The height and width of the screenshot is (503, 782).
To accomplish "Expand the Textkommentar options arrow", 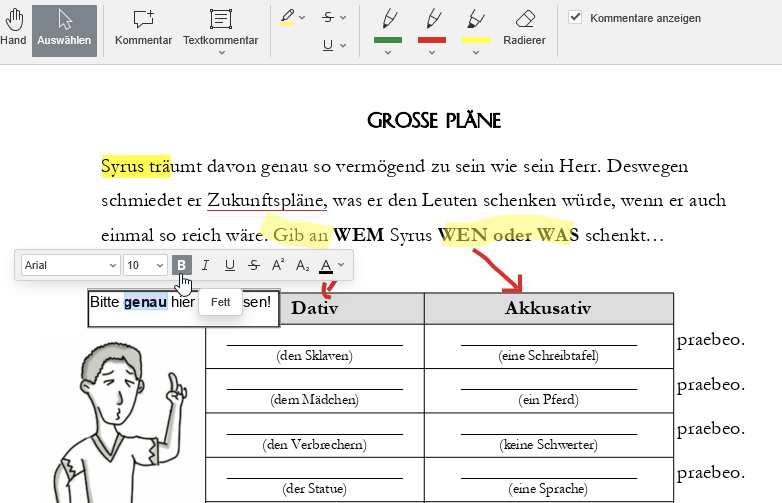I will click(221, 52).
